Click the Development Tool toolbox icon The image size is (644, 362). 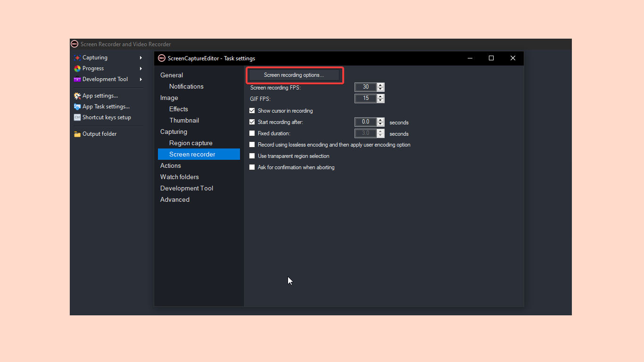coord(77,79)
